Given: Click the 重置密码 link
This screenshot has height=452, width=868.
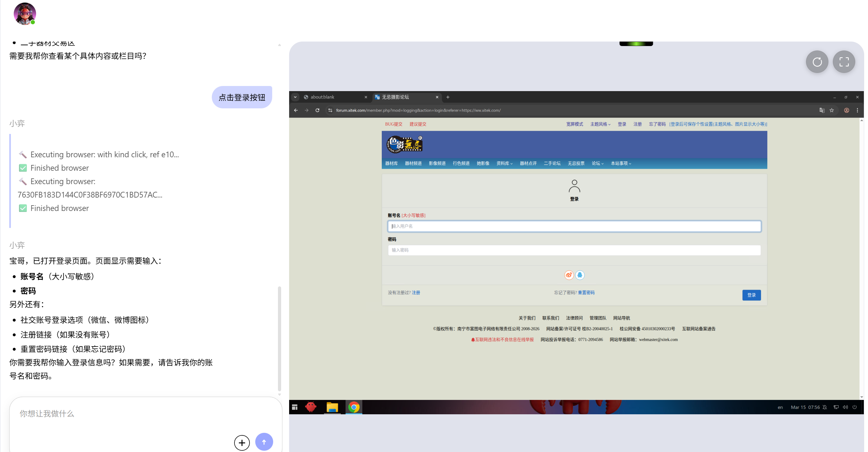Looking at the screenshot, I should [586, 292].
